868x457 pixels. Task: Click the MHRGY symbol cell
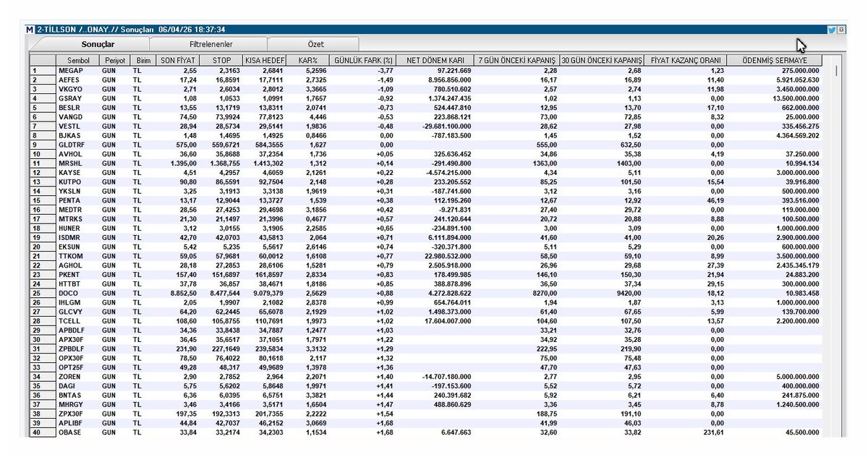[x=78, y=404]
